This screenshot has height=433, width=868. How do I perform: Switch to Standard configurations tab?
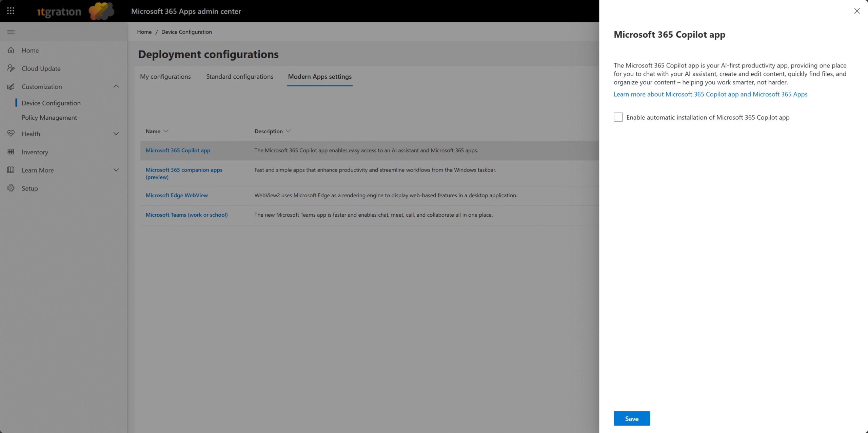[x=239, y=77]
